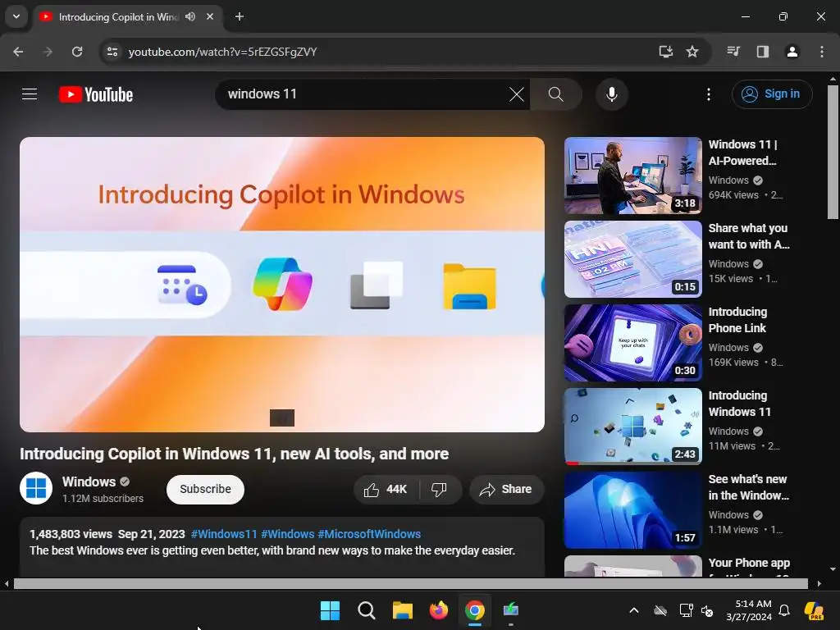Open the tab search dropdown arrow
This screenshot has height=630, width=840.
click(x=16, y=16)
